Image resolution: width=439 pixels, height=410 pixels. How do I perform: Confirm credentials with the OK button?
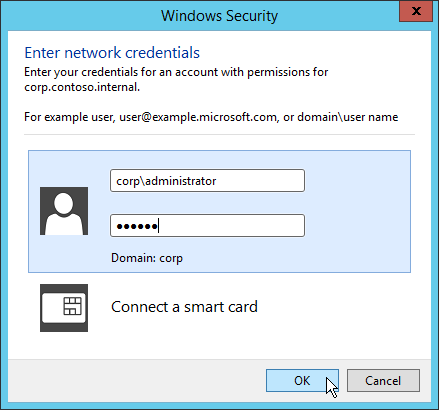tap(302, 380)
